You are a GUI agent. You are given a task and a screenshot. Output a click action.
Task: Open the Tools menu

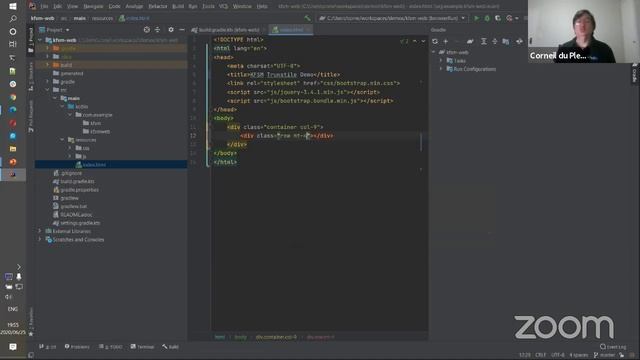pos(208,6)
